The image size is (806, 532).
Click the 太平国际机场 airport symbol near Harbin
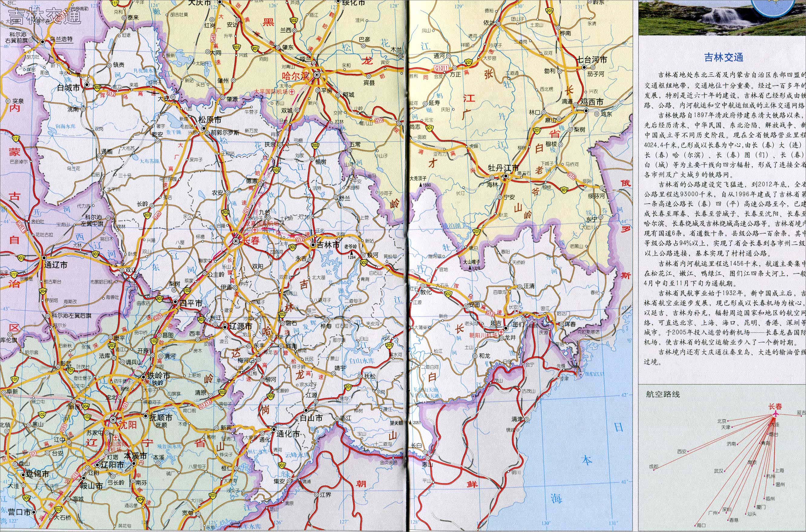(x=291, y=92)
